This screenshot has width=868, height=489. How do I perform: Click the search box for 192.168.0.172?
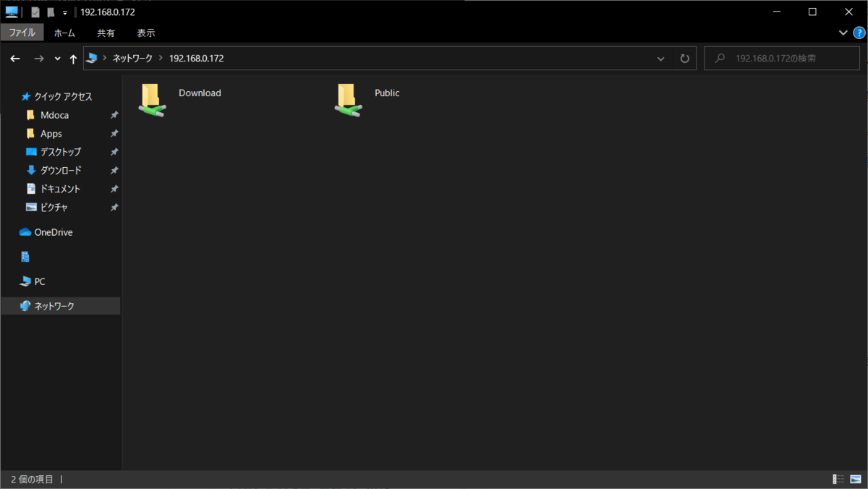point(782,59)
